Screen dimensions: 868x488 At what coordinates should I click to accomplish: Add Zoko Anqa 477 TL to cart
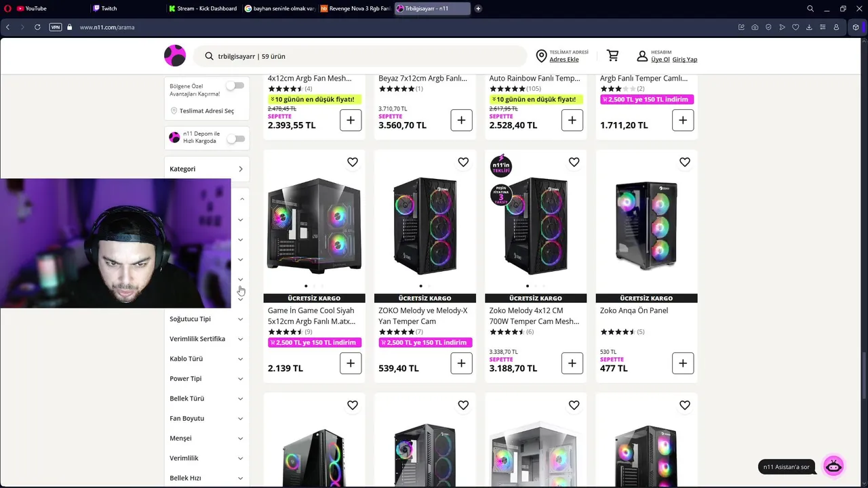(683, 363)
